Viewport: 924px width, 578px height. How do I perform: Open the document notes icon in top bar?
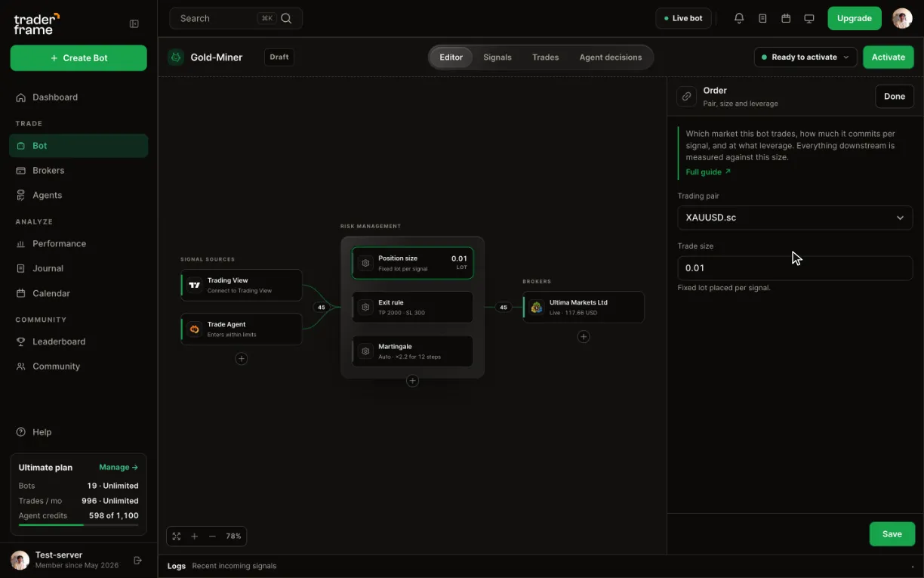click(x=762, y=18)
